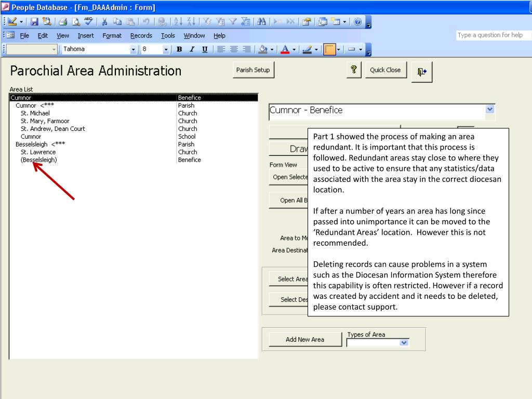Run the spelling check
This screenshot has width=532, height=399.
(88, 22)
